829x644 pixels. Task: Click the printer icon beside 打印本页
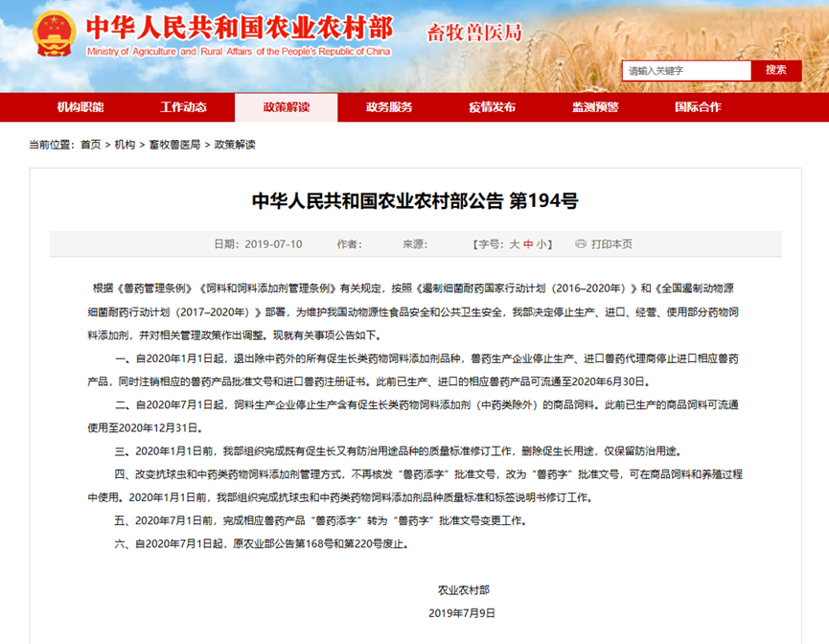click(580, 244)
